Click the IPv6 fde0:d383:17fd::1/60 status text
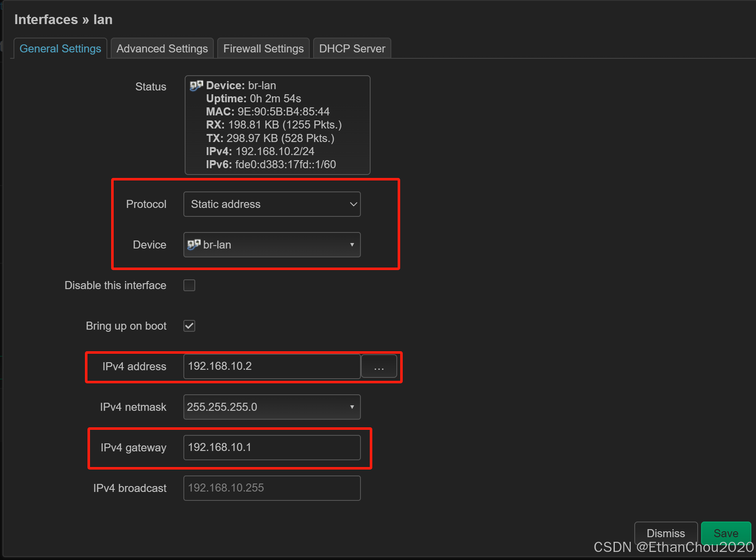Viewport: 756px width, 560px height. pos(271,164)
